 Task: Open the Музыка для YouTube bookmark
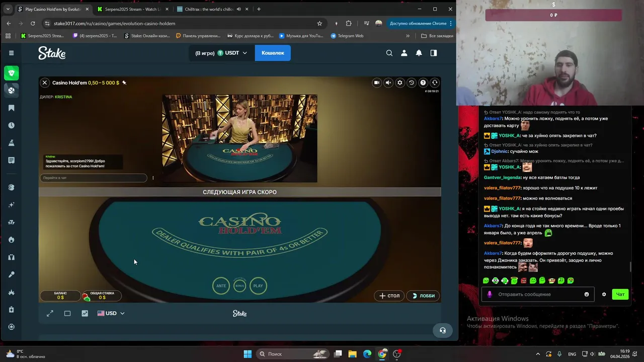(300, 36)
